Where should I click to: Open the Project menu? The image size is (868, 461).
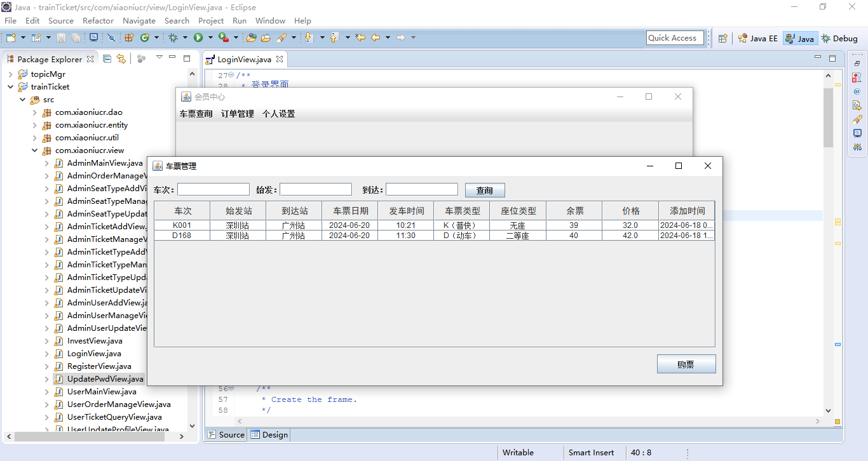point(211,20)
